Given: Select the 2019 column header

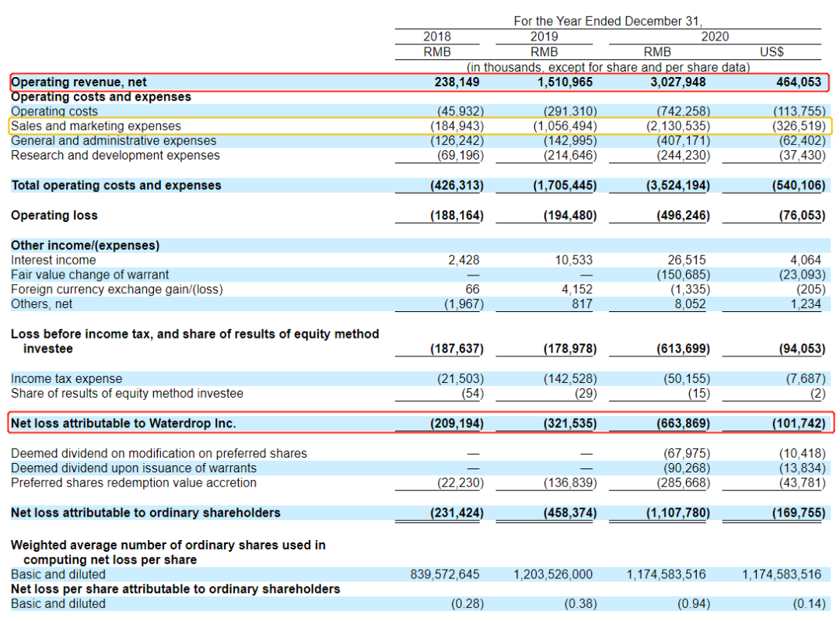Looking at the screenshot, I should 544,37.
